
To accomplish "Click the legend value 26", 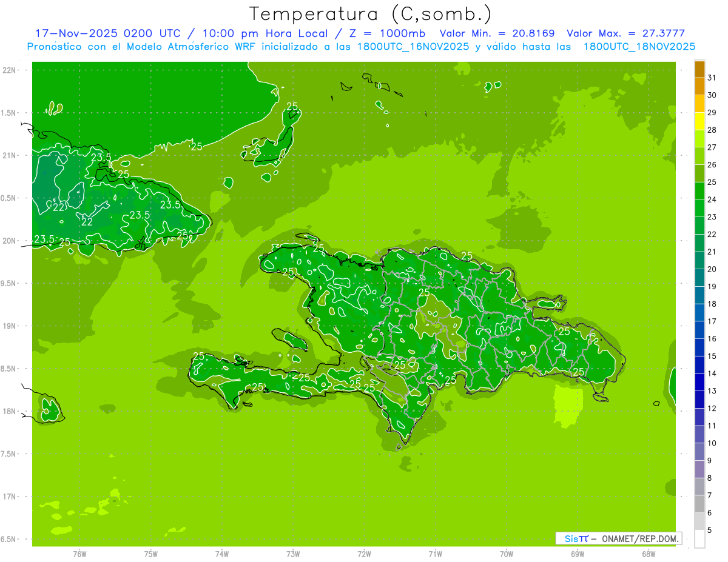I will click(x=712, y=165).
